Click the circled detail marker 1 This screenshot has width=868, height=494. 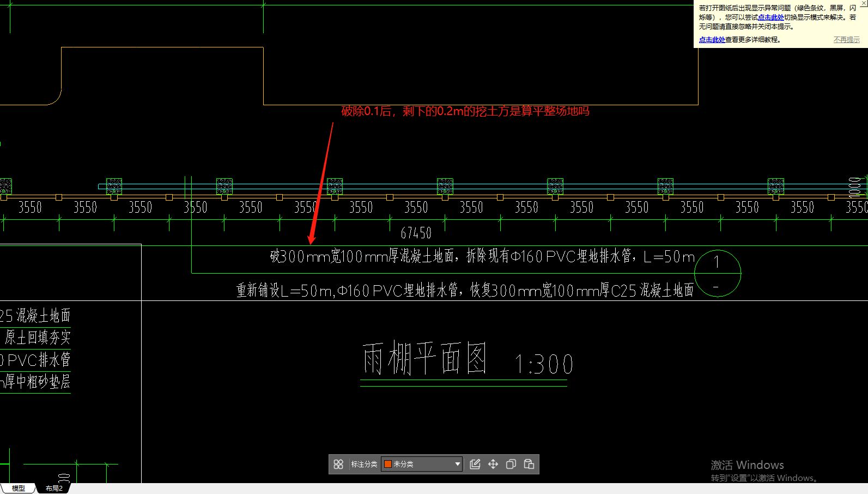click(718, 273)
